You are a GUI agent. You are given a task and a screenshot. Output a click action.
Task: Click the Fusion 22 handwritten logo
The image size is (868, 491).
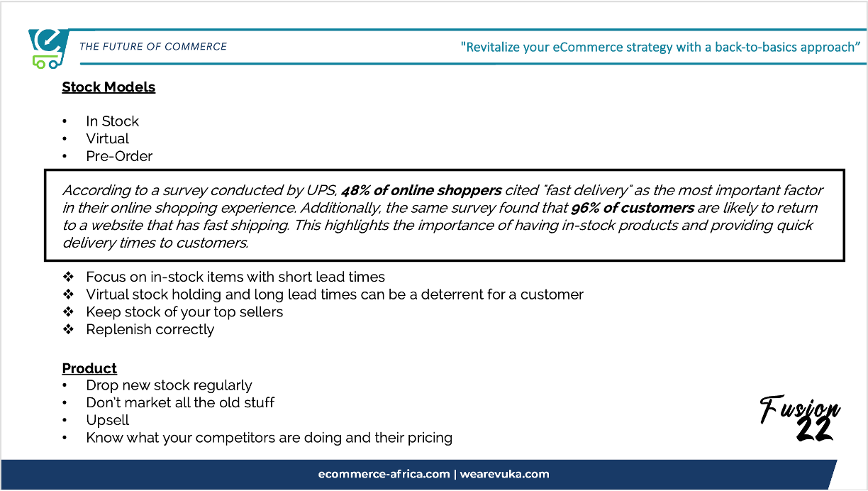801,418
